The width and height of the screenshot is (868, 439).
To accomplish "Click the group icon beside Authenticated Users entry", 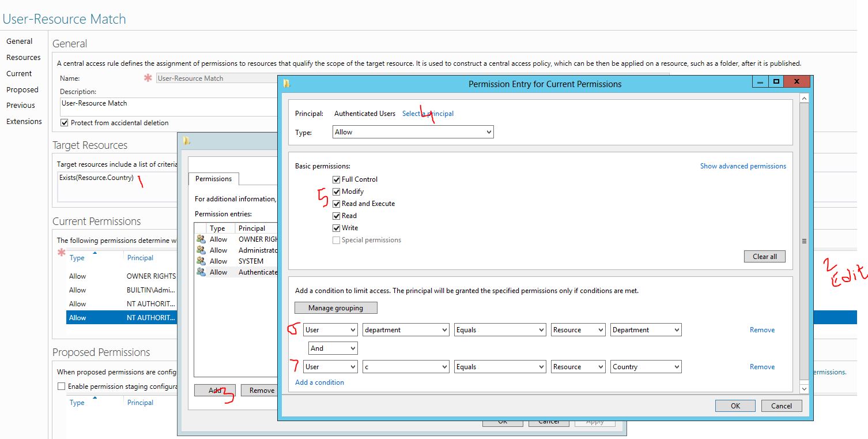I will 202,272.
